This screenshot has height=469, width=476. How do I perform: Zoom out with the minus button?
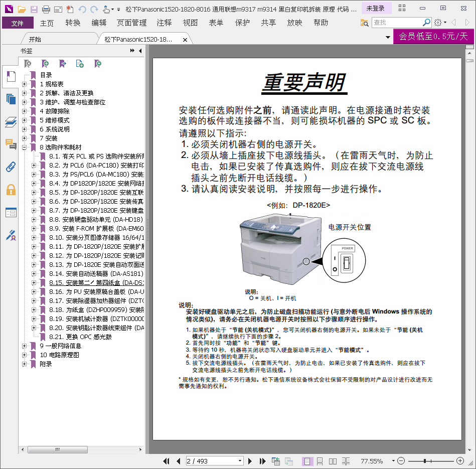point(401,461)
